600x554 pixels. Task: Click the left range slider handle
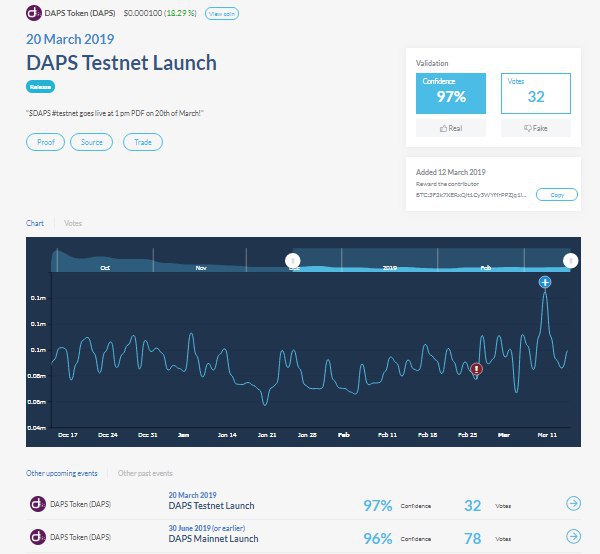click(x=293, y=261)
